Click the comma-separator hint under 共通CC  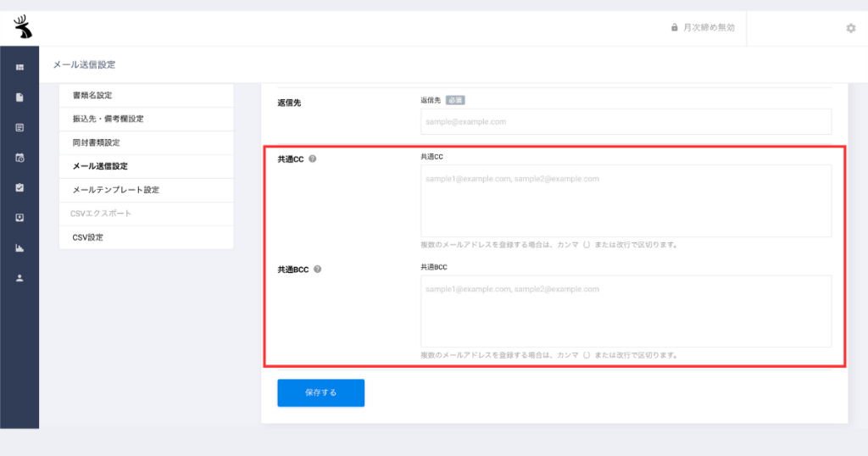pyautogui.click(x=550, y=245)
